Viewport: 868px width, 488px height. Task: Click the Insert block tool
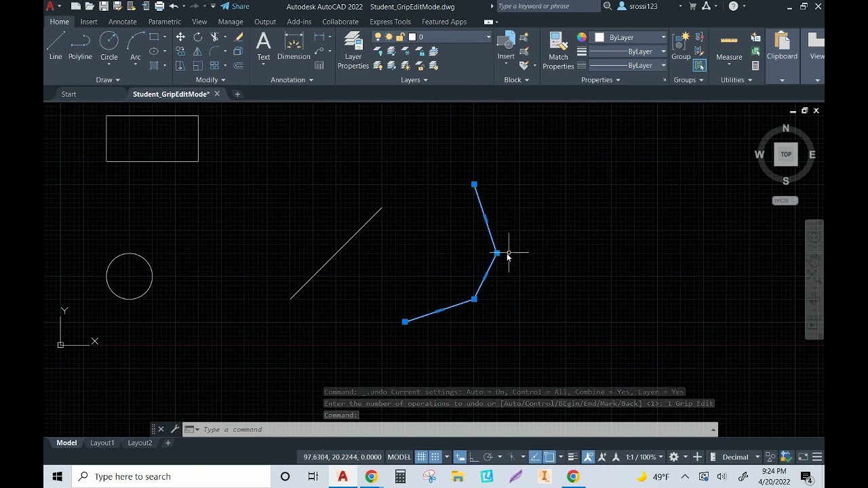click(x=506, y=46)
